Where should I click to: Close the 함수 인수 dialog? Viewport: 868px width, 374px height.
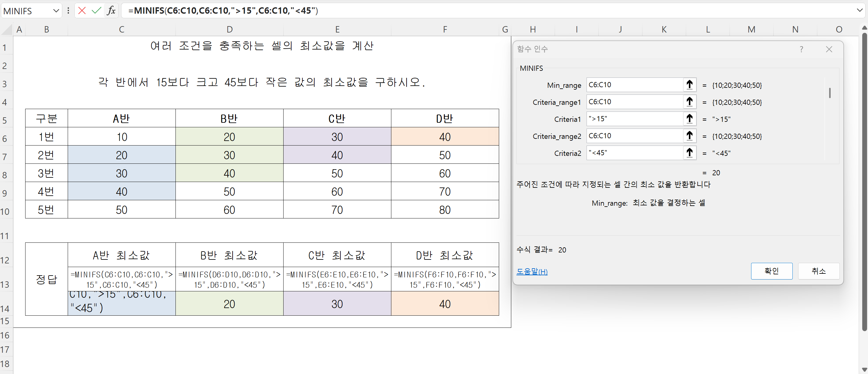[x=829, y=50]
